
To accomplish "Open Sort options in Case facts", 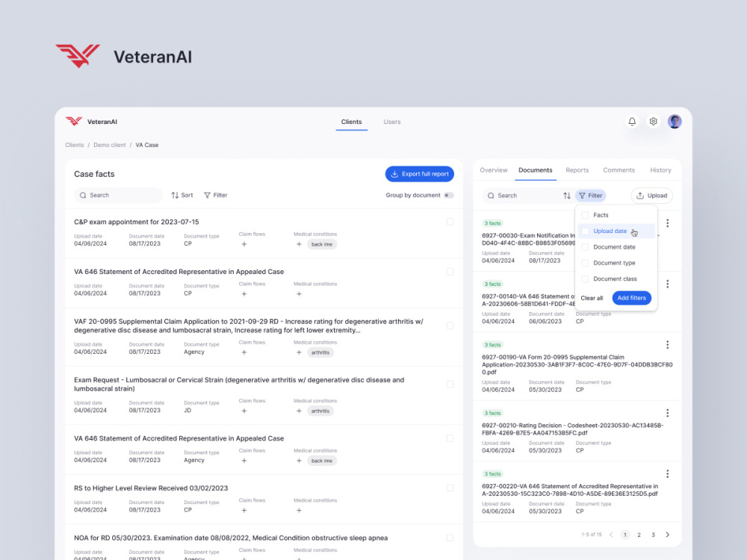I will pyautogui.click(x=182, y=195).
